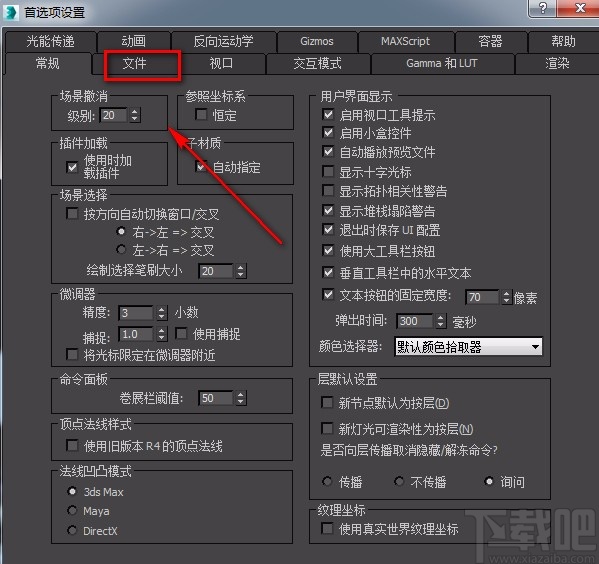Screen dimensions: 599x564
Task: Select the 传播 radio button
Action: click(327, 481)
